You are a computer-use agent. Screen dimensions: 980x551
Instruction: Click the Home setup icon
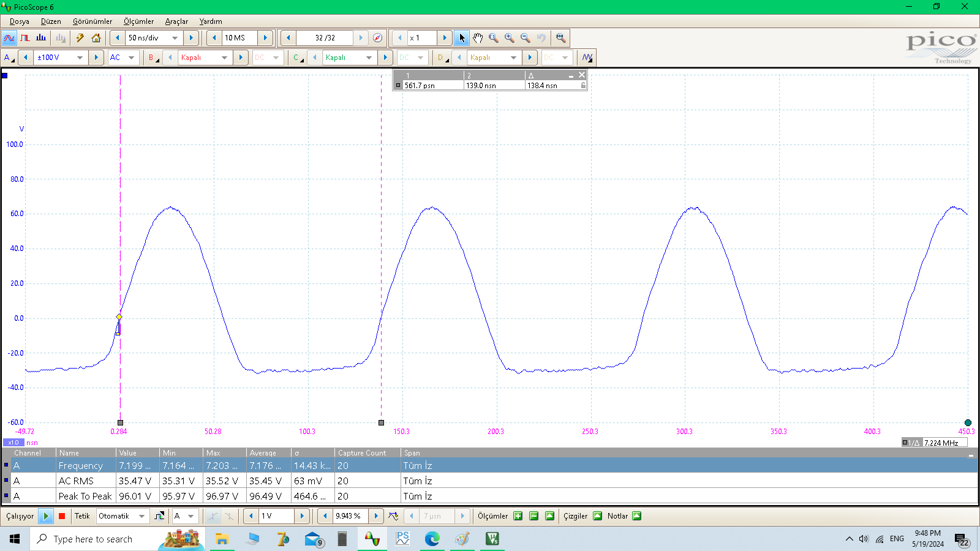[96, 38]
